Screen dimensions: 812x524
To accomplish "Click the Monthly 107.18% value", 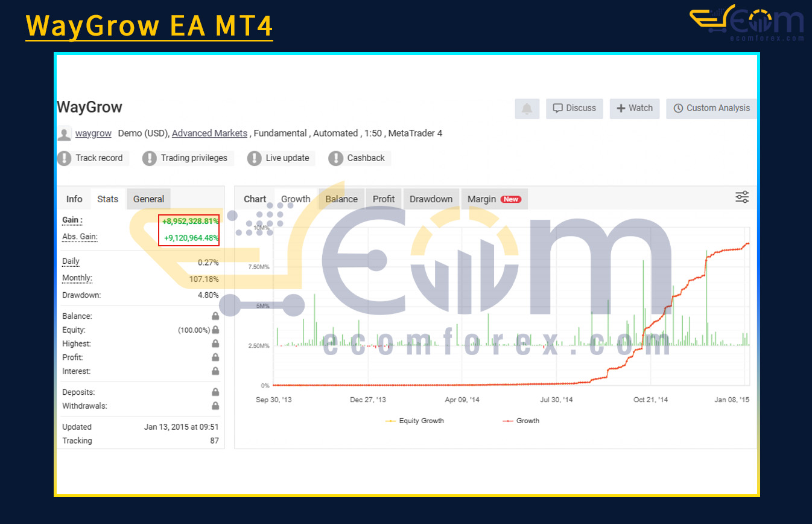I will click(205, 279).
